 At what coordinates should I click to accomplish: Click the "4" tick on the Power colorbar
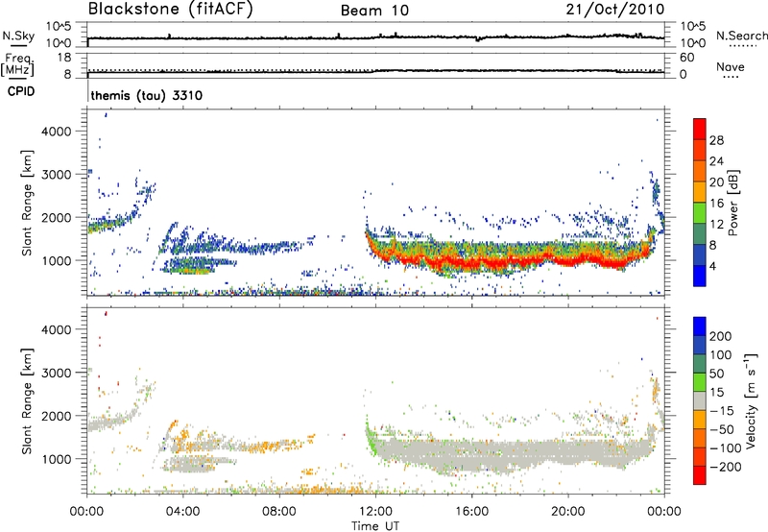click(x=712, y=266)
